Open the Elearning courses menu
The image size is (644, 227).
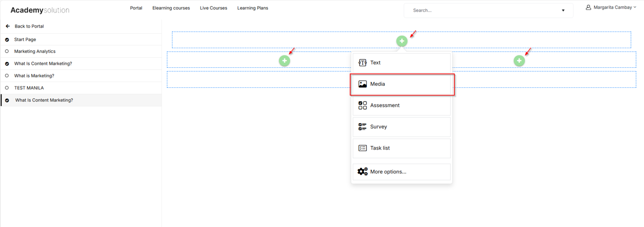pyautogui.click(x=171, y=8)
